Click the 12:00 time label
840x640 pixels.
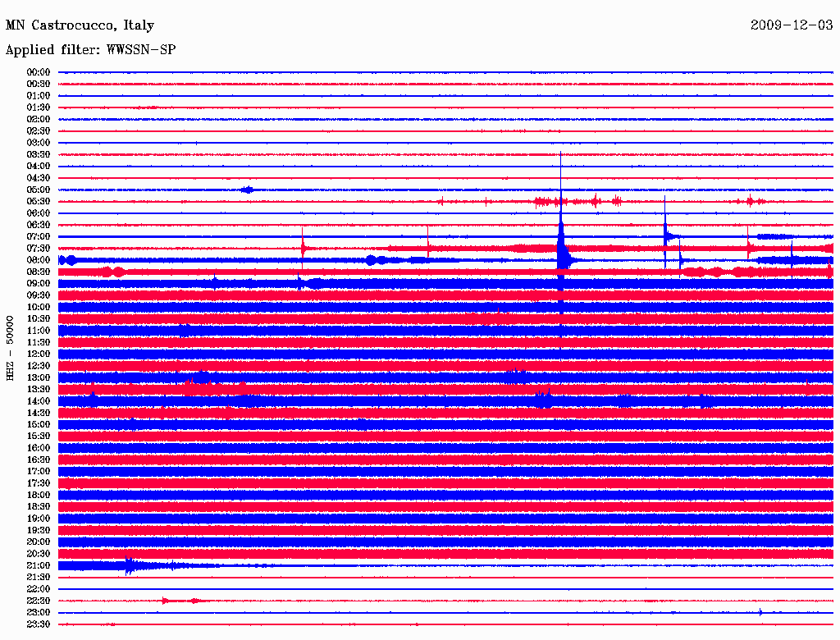coord(39,354)
